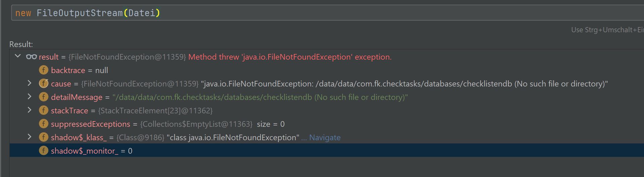
Task: Click into the expression input field
Action: (x=302, y=13)
